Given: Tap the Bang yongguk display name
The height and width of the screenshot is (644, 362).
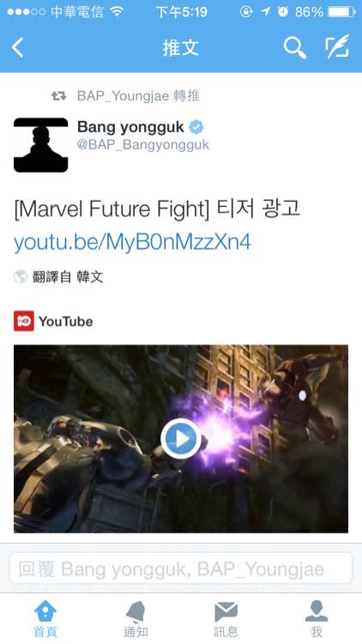Looking at the screenshot, I should coord(130,127).
